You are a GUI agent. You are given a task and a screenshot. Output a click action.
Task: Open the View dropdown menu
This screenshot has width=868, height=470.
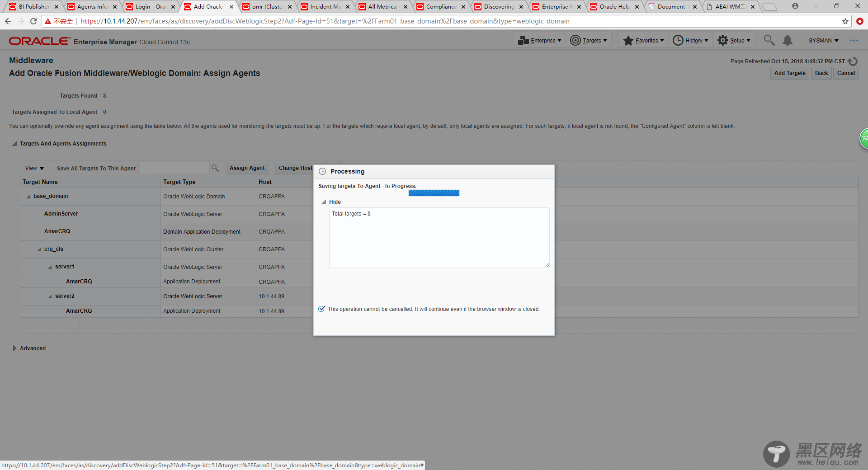tap(34, 168)
